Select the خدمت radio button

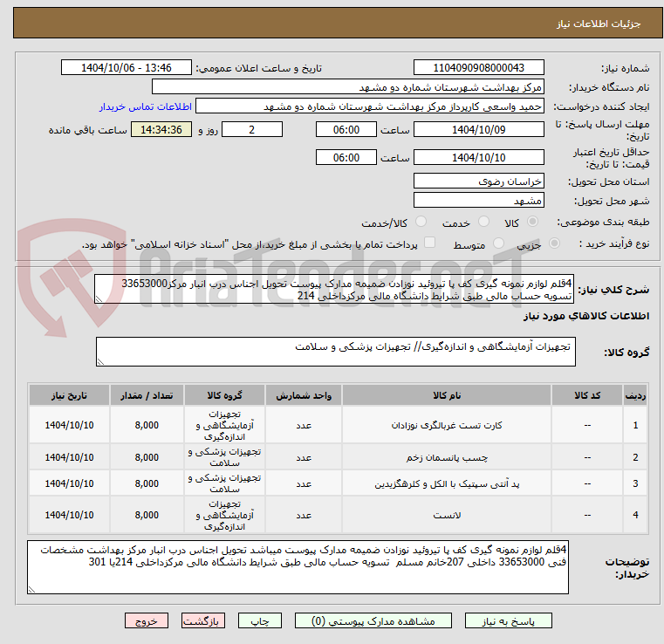tap(483, 222)
